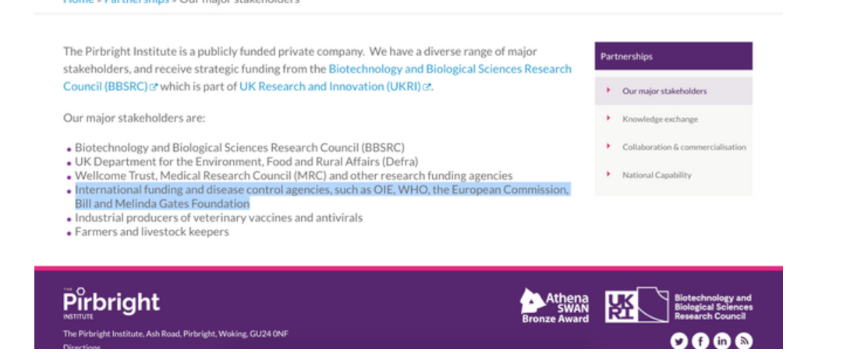868x363 pixels.
Task: Click the Athena SWAN Bronze Award logo
Action: [554, 305]
